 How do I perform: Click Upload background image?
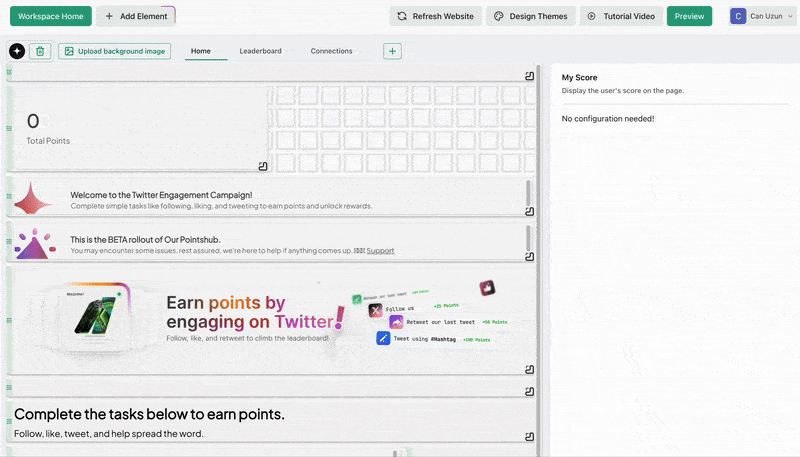(114, 51)
